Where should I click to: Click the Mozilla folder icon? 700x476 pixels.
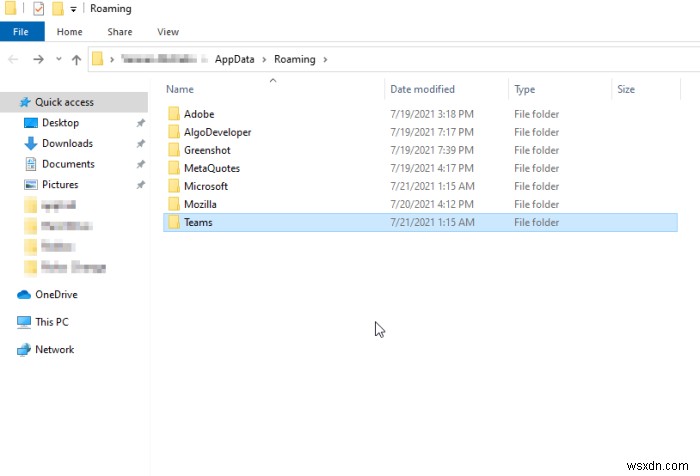pyautogui.click(x=174, y=204)
